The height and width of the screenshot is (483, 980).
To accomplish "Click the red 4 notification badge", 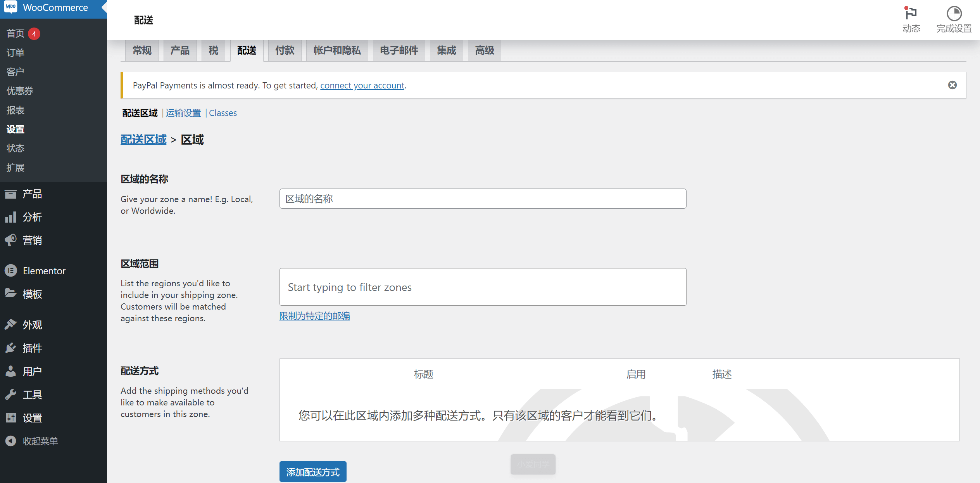I will click(34, 34).
